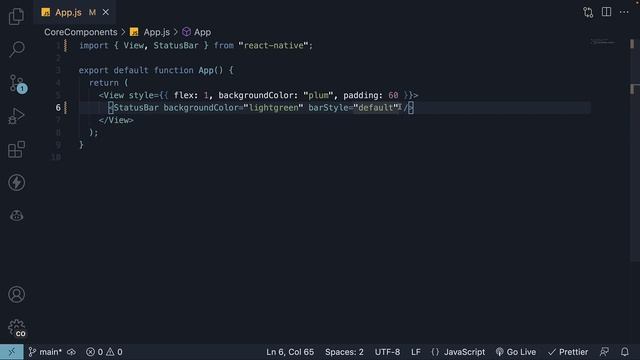Open the Accounts menu icon
Image resolution: width=640 pixels, height=360 pixels.
pyautogui.click(x=16, y=294)
